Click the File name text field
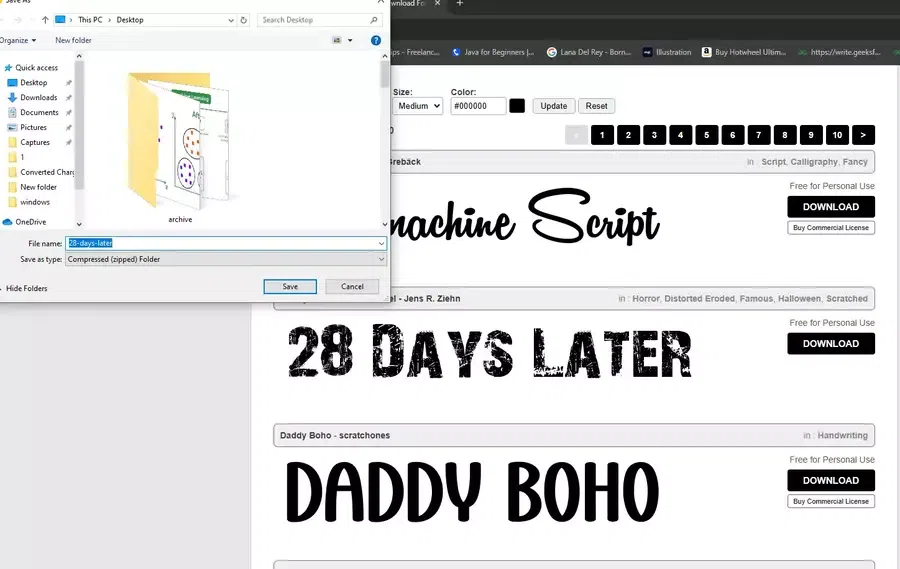900x569 pixels. [226, 243]
